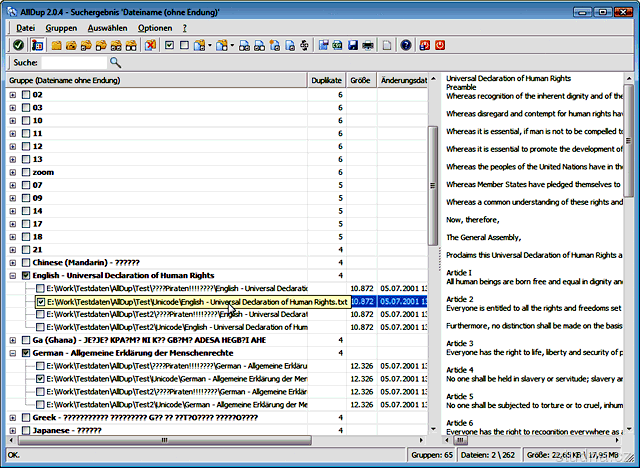
Task: Check the Chinese (Mandarin) group checkbox
Action: (x=25, y=262)
